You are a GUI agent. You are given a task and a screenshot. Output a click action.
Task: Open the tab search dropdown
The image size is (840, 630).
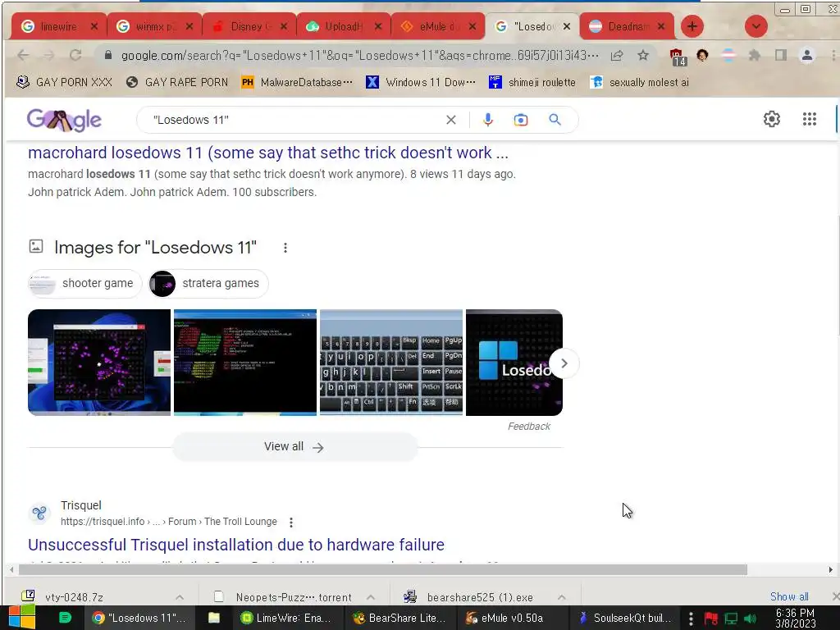[756, 26]
